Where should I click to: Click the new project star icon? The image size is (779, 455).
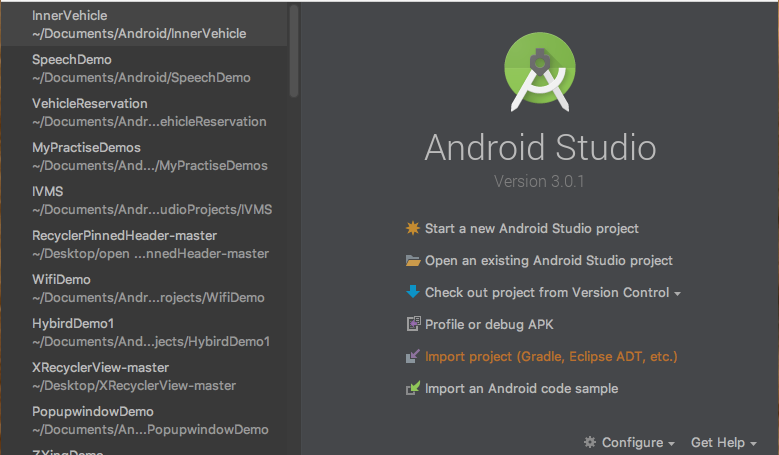pyautogui.click(x=412, y=228)
